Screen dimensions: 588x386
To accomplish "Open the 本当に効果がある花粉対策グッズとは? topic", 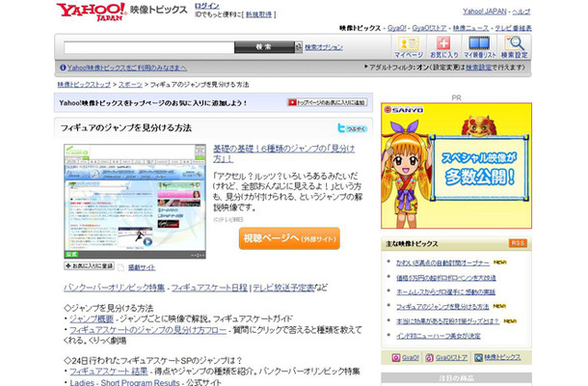I will [x=448, y=321].
